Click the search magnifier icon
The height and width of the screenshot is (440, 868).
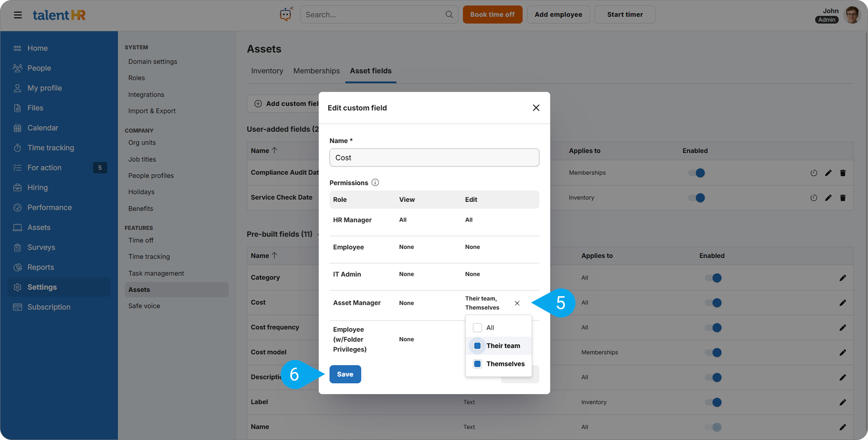pos(449,14)
